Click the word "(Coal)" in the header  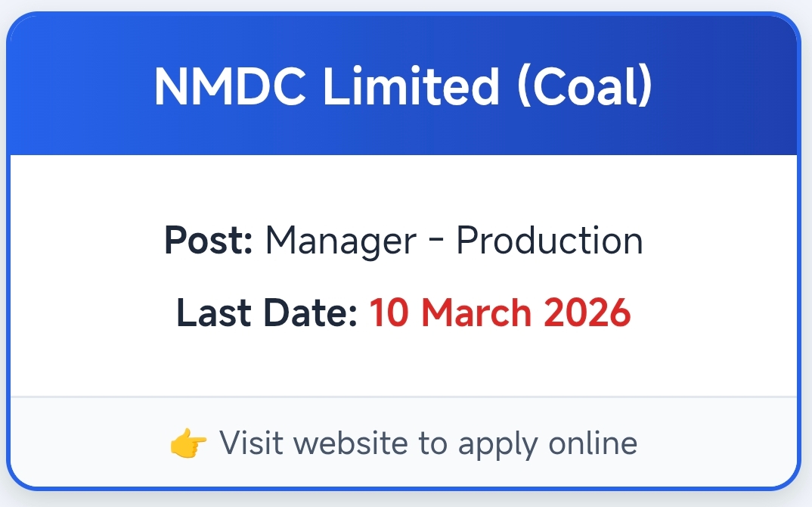pyautogui.click(x=584, y=86)
